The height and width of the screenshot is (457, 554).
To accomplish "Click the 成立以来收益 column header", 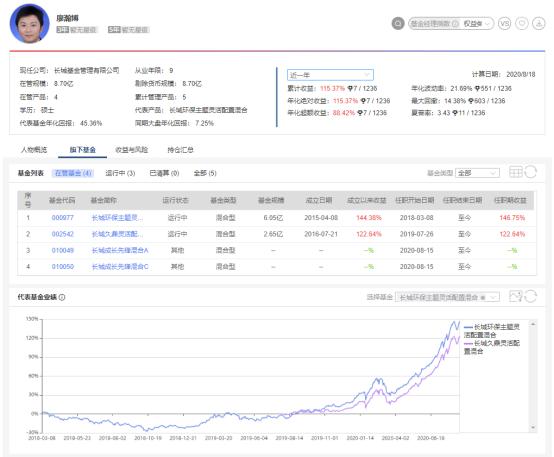I will (x=367, y=200).
